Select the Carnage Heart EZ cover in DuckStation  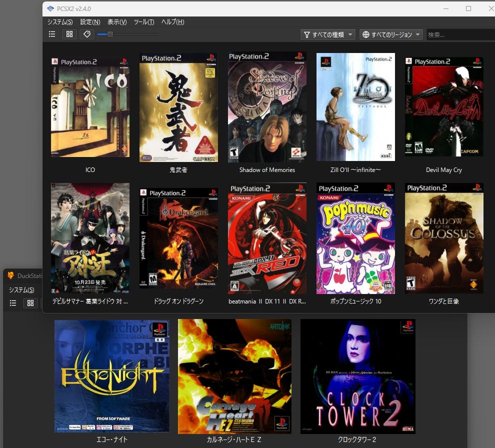click(234, 376)
